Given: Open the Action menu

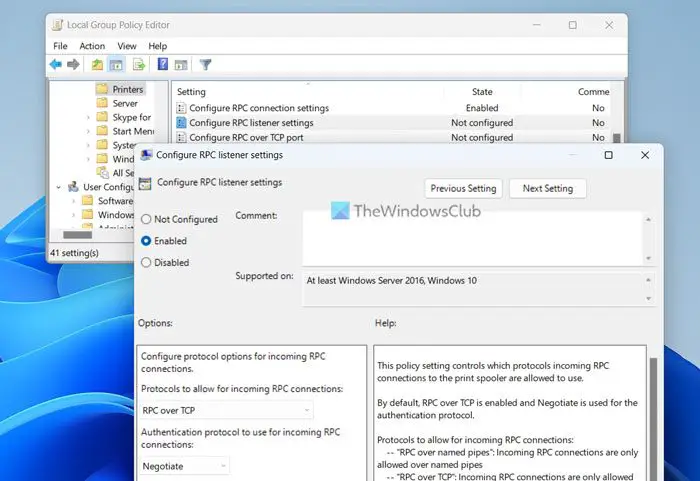Looking at the screenshot, I should pos(92,46).
